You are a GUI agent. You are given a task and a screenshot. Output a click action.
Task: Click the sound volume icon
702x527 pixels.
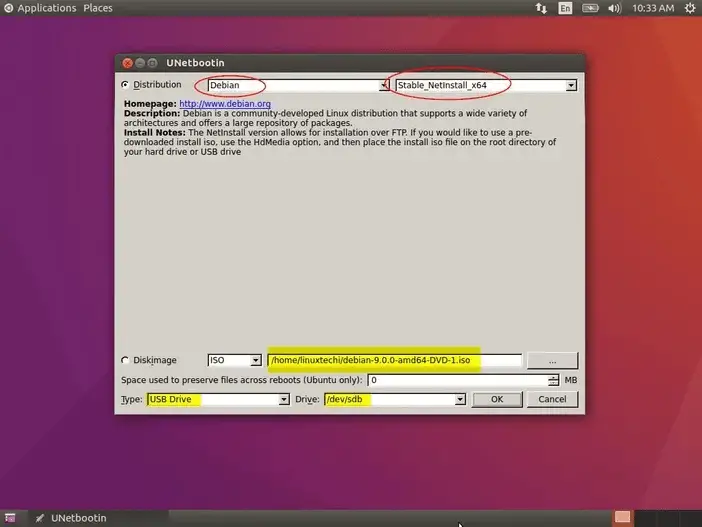coord(614,8)
